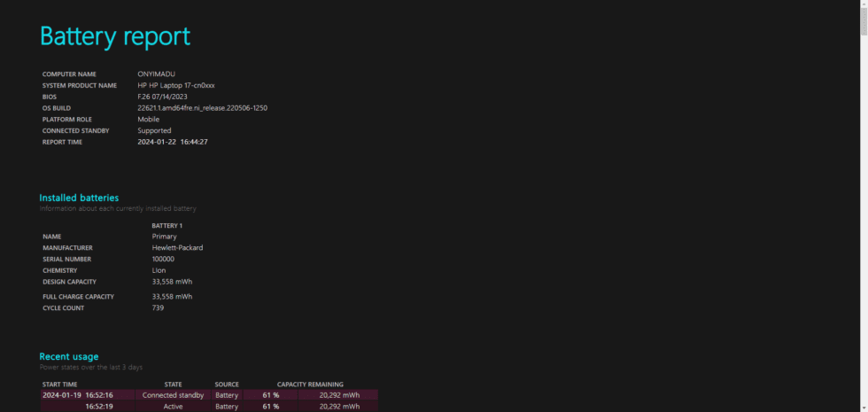The height and width of the screenshot is (412, 868).
Task: Select battery name value Primary
Action: point(165,237)
